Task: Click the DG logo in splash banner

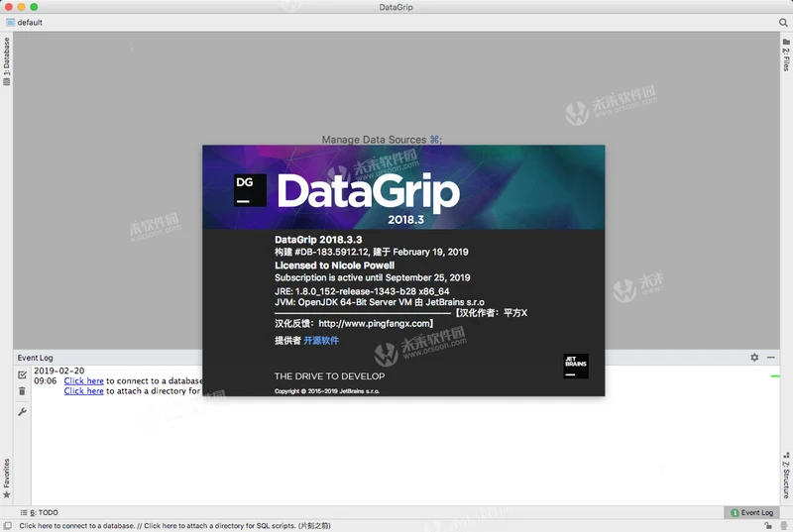Action: [250, 190]
